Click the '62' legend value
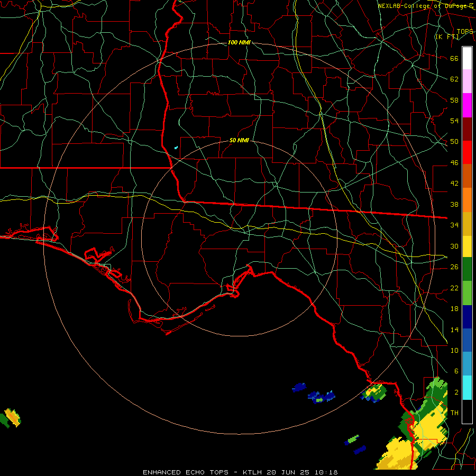476x476 pixels. click(454, 79)
